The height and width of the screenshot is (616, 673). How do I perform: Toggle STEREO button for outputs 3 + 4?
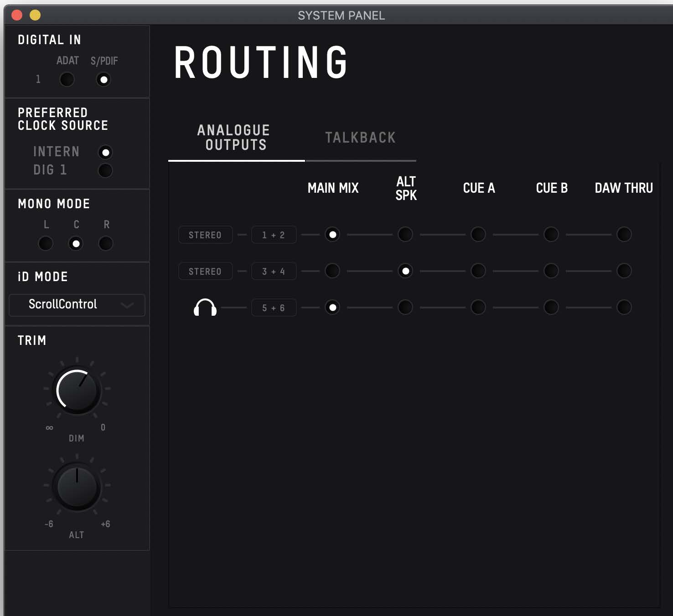pyautogui.click(x=205, y=271)
